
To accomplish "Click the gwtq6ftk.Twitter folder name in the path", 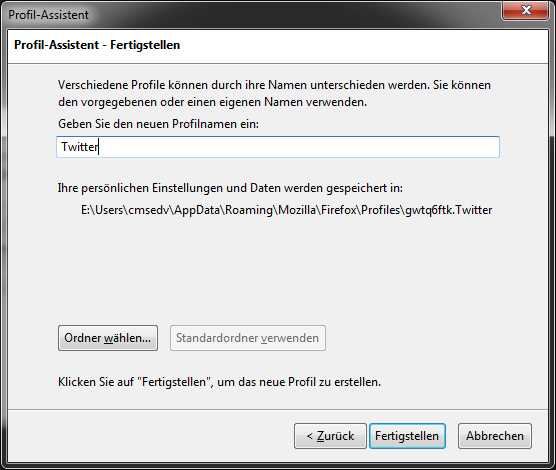I will tap(449, 210).
